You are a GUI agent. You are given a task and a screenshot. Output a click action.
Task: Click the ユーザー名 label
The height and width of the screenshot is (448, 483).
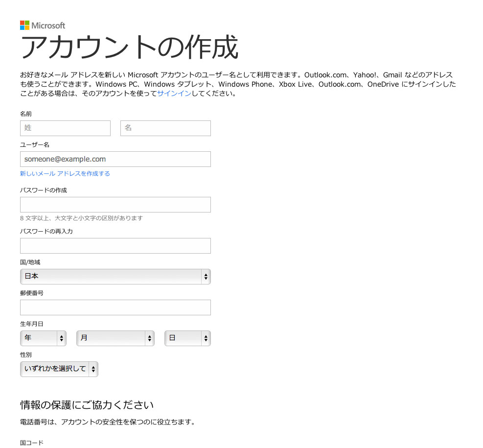(x=34, y=144)
